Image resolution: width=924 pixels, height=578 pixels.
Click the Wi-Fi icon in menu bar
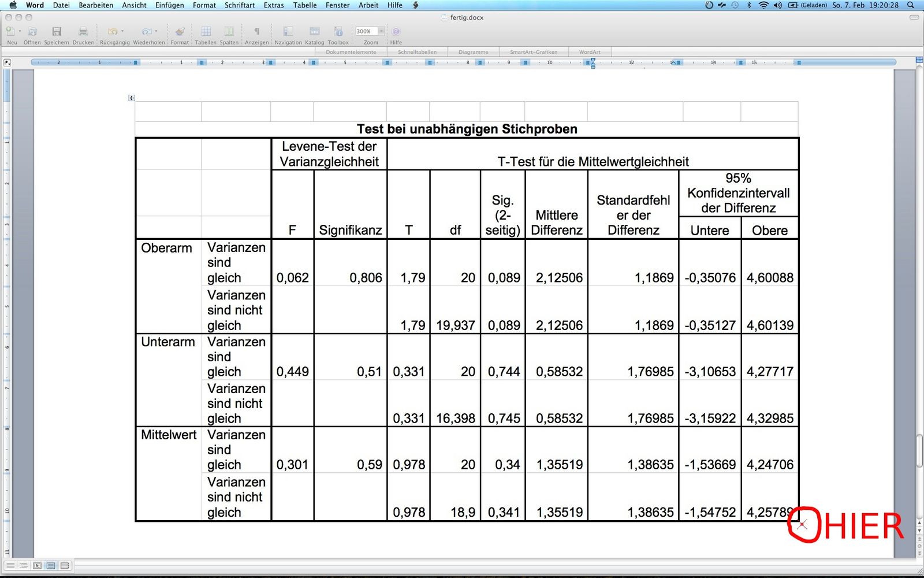point(763,5)
